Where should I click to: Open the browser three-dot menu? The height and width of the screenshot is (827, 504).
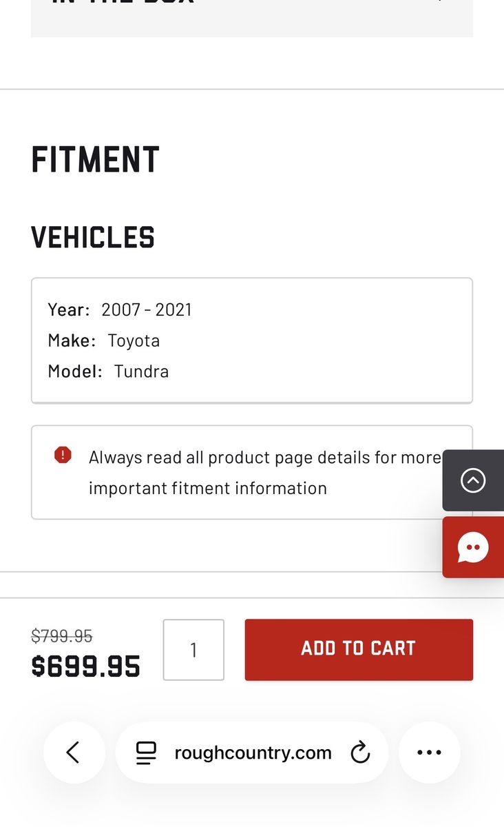[429, 753]
